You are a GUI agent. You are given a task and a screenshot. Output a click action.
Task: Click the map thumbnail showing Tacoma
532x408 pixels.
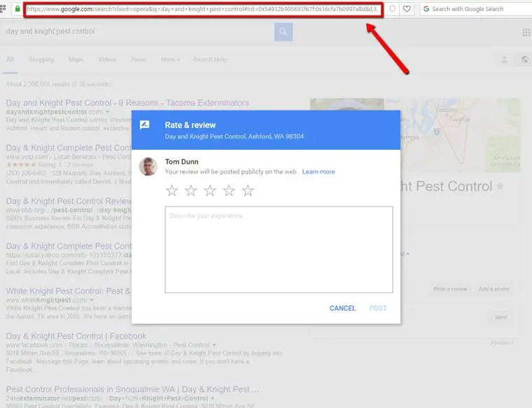tap(453, 135)
